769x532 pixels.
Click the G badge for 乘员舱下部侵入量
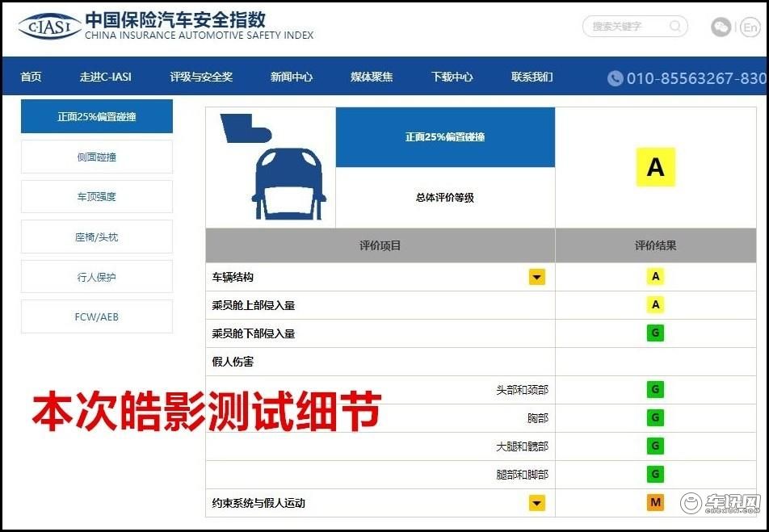[x=655, y=333]
